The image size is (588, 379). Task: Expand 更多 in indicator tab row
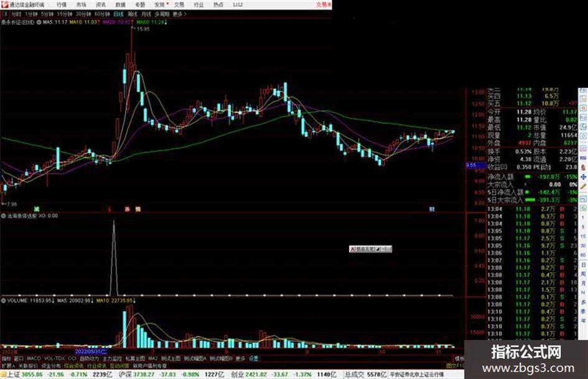click(x=240, y=358)
